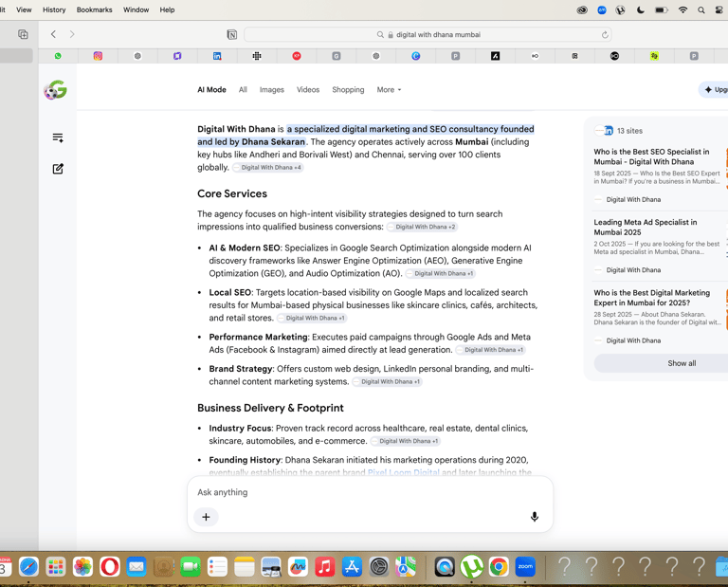The width and height of the screenshot is (728, 587).
Task: Click the address bar with search query
Action: click(428, 34)
